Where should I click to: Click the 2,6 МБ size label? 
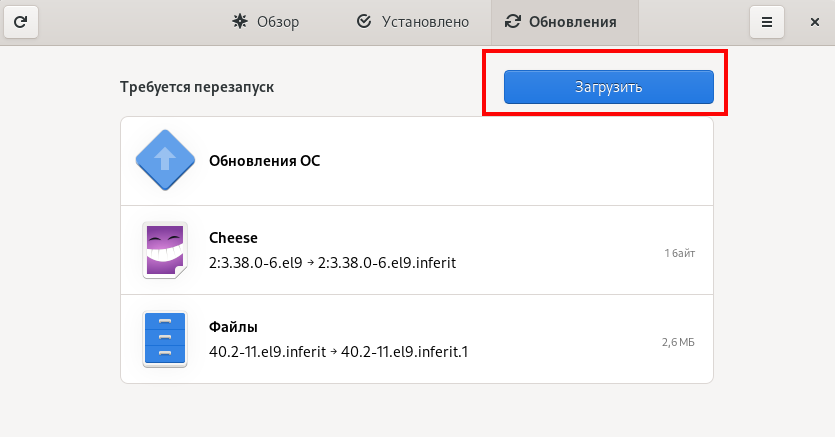pos(678,342)
